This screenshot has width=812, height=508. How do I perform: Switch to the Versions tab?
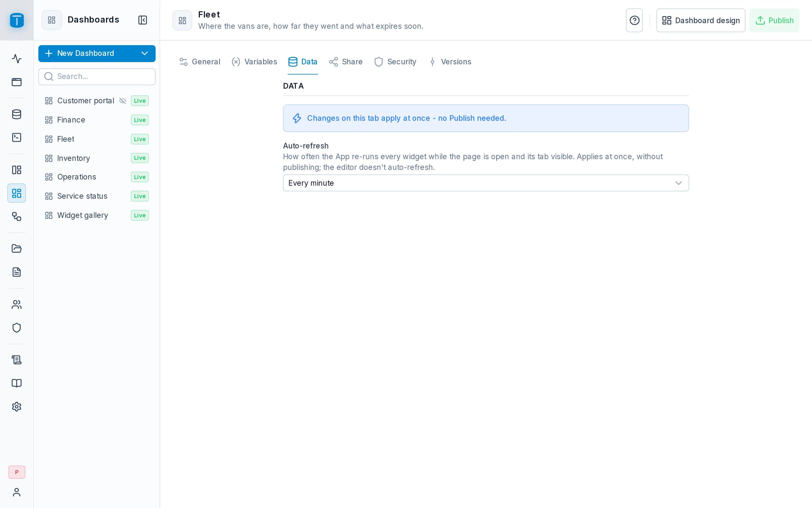click(x=450, y=62)
